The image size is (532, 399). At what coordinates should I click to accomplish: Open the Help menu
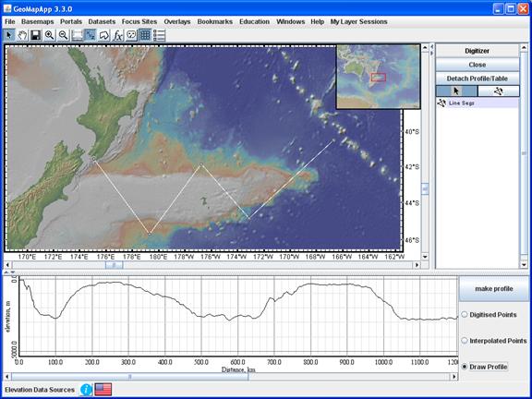coord(317,21)
